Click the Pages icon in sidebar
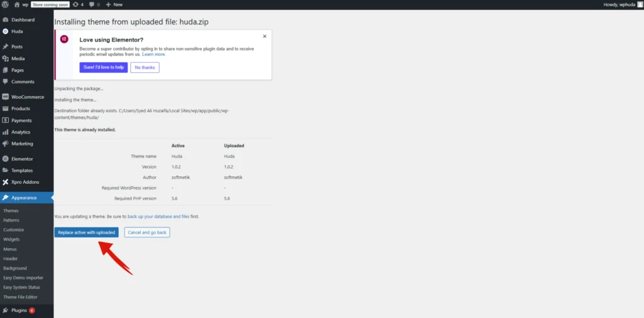 tap(5, 70)
